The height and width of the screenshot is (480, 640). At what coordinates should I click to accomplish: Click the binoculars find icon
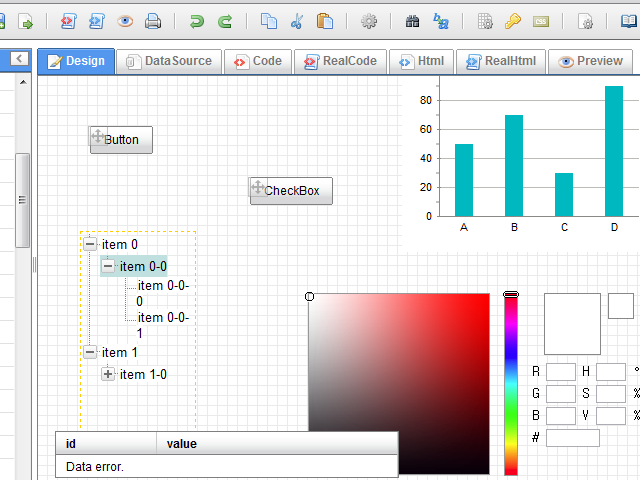click(412, 21)
